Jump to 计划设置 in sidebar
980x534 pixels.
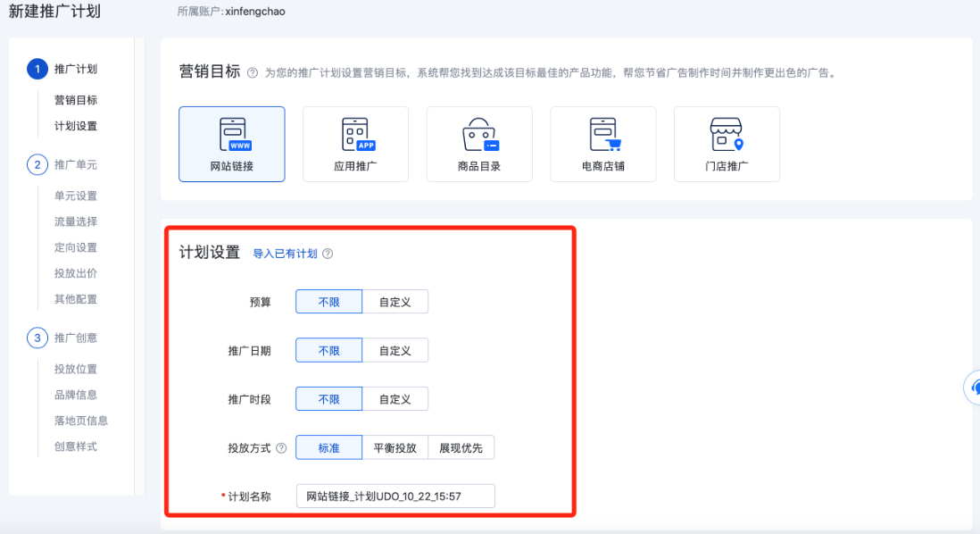[x=76, y=126]
